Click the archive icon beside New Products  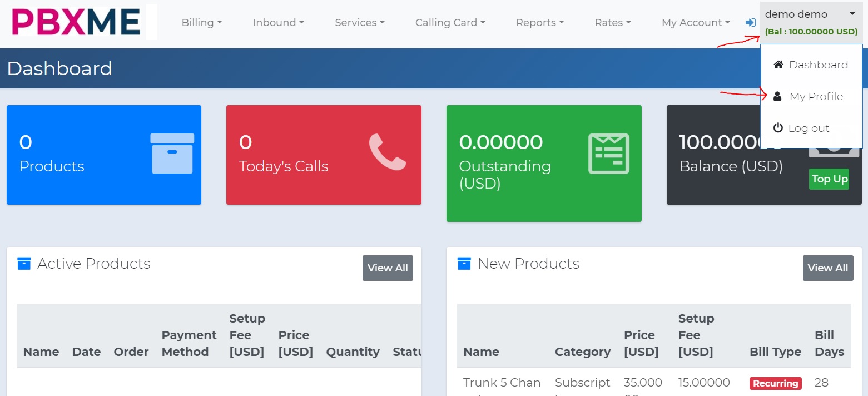pos(464,264)
